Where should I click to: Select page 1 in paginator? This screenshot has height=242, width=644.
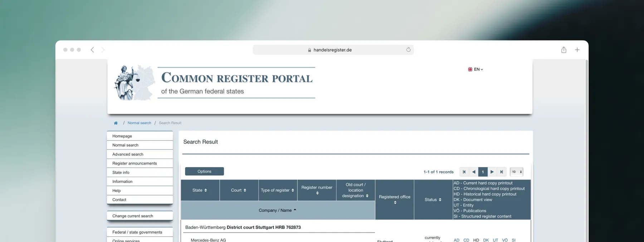pos(483,172)
